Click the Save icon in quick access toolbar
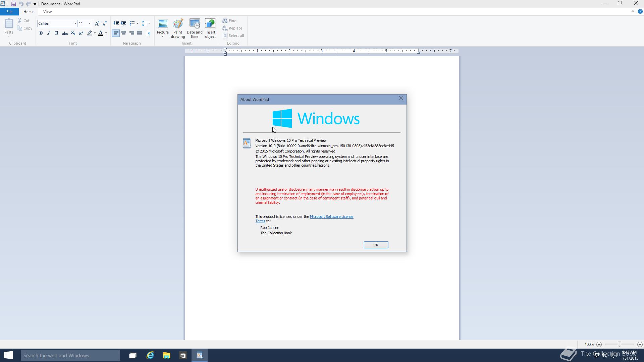 pyautogui.click(x=14, y=4)
